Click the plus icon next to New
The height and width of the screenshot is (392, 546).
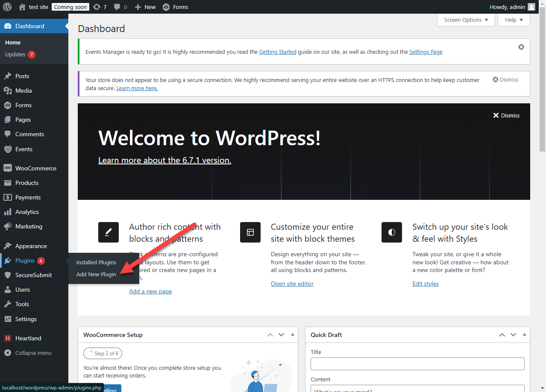pyautogui.click(x=138, y=7)
